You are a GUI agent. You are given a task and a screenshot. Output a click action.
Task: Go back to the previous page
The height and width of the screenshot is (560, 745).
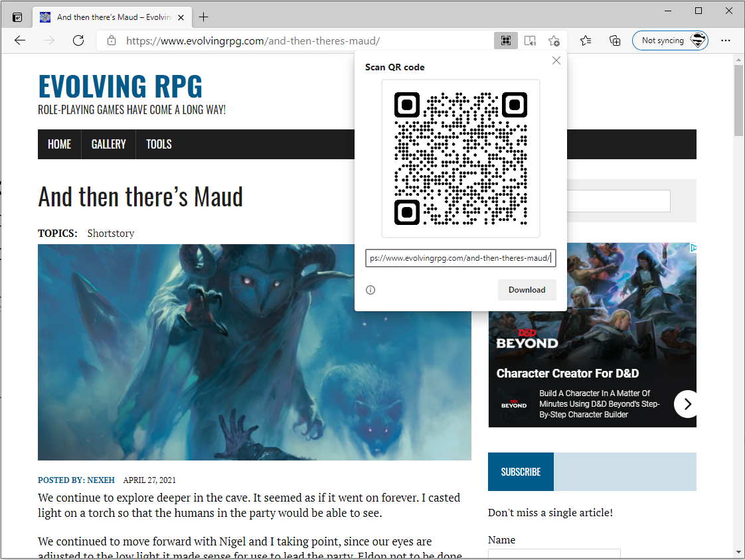point(20,41)
